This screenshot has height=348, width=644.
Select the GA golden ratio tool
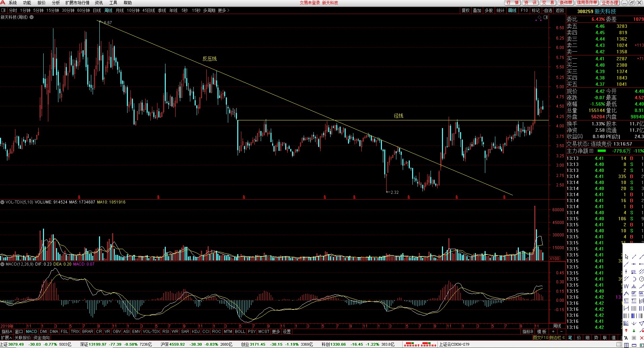pos(641,294)
